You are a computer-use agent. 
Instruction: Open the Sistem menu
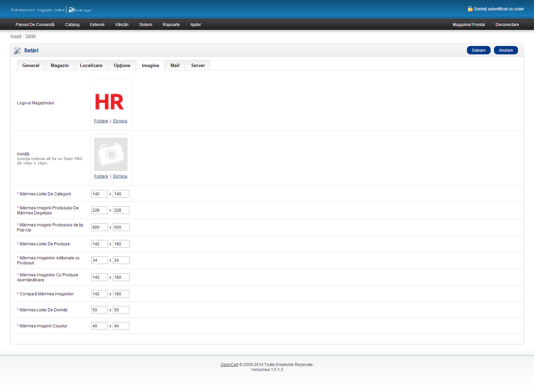point(146,25)
